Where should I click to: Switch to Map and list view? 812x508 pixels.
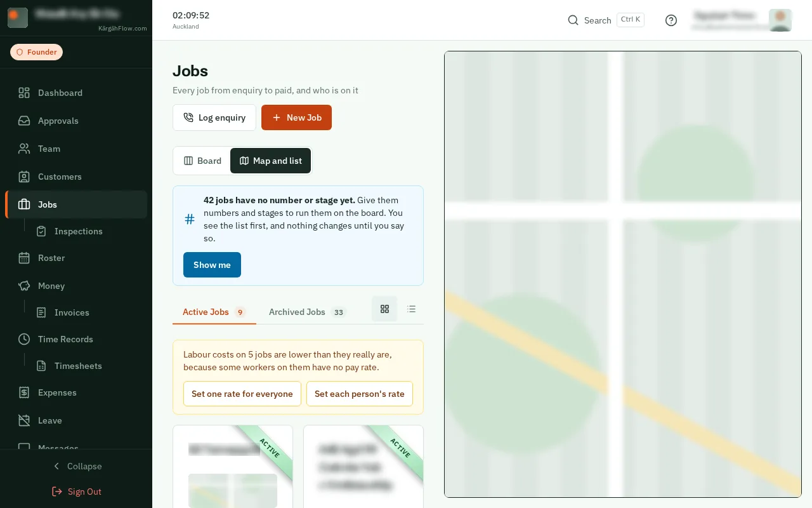click(x=270, y=161)
